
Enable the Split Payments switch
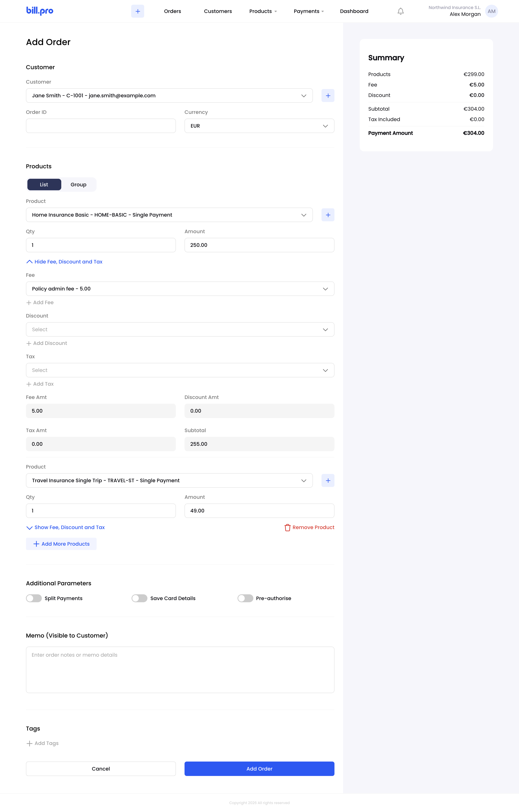click(x=34, y=598)
